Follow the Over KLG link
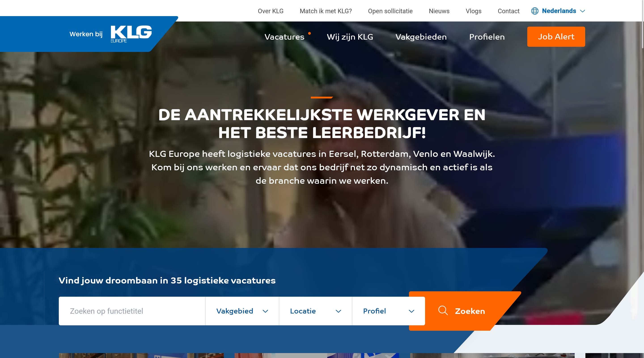The width and height of the screenshot is (644, 358). (x=271, y=11)
